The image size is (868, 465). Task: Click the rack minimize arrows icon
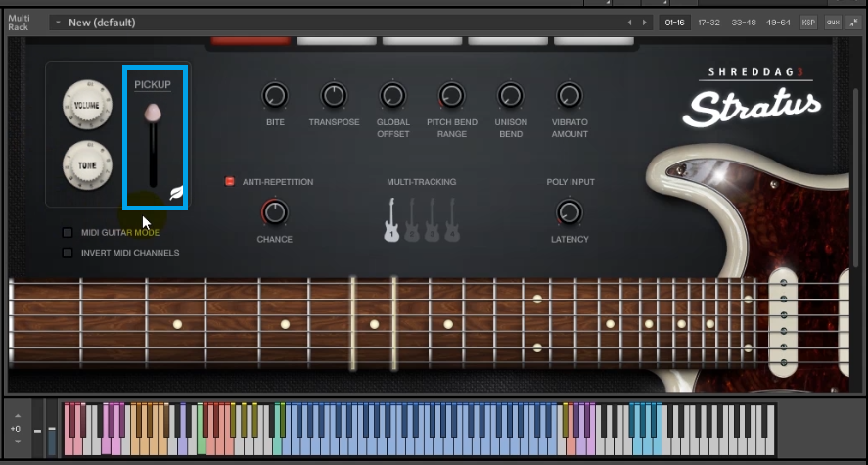pyautogui.click(x=853, y=23)
